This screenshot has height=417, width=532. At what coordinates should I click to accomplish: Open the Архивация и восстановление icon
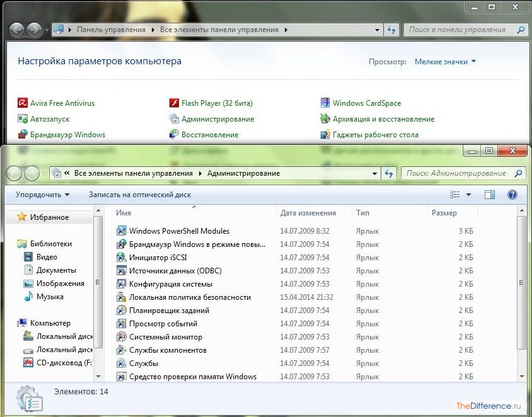pyautogui.click(x=325, y=118)
